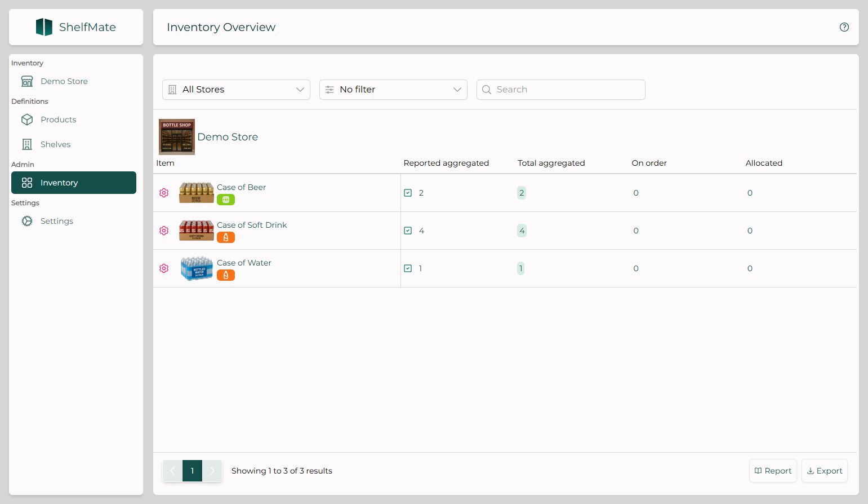
Task: Open settings gear for Case of Water
Action: [164, 268]
